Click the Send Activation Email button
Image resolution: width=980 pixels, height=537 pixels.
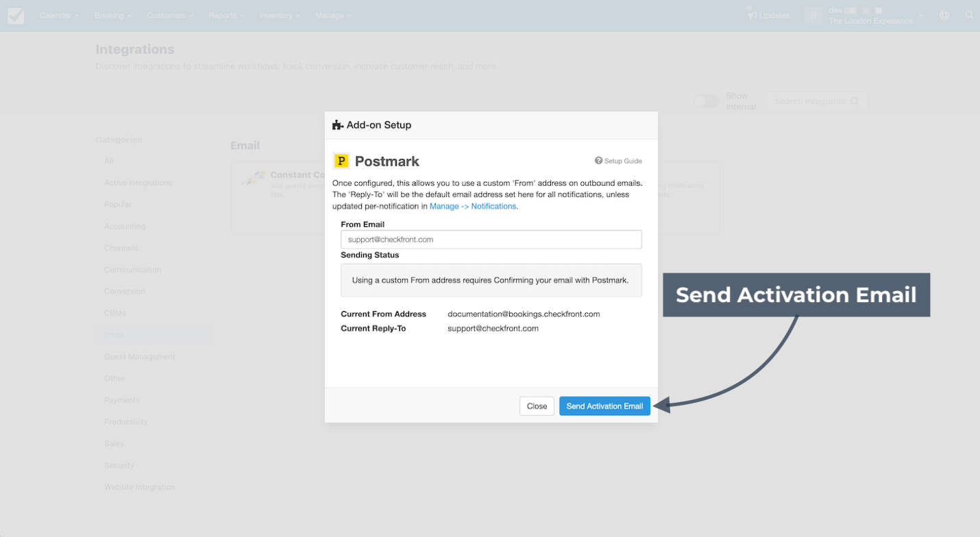[604, 406]
